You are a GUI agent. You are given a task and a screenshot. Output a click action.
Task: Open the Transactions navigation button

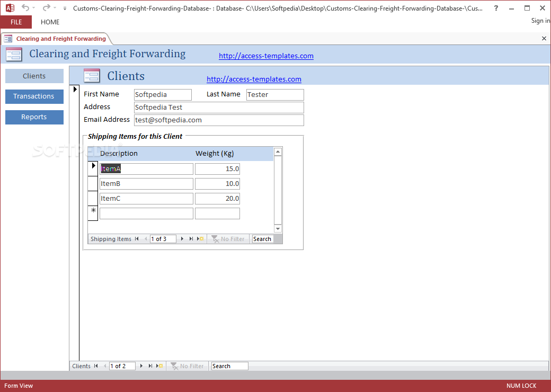[34, 96]
